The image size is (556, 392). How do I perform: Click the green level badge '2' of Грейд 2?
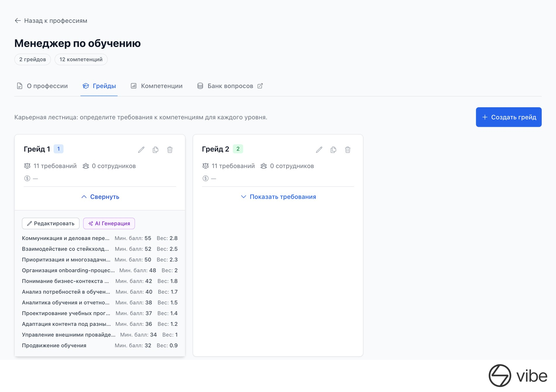(238, 149)
